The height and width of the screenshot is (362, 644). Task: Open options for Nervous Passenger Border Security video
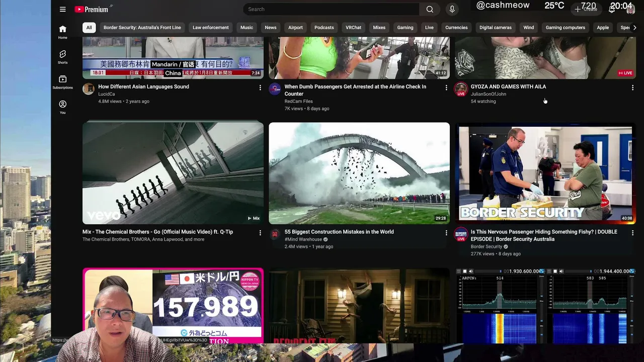point(632,233)
